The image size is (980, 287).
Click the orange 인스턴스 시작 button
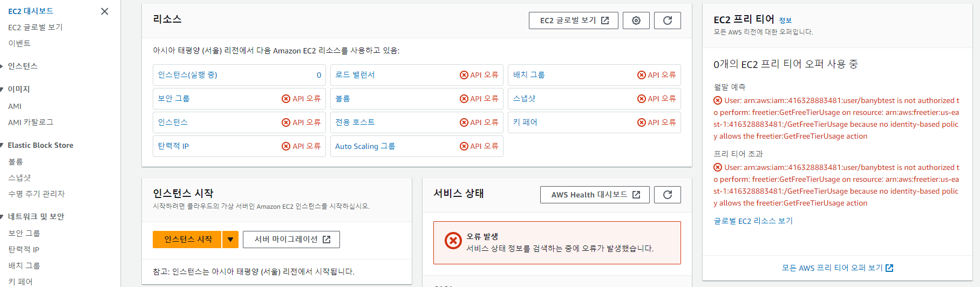click(x=187, y=240)
